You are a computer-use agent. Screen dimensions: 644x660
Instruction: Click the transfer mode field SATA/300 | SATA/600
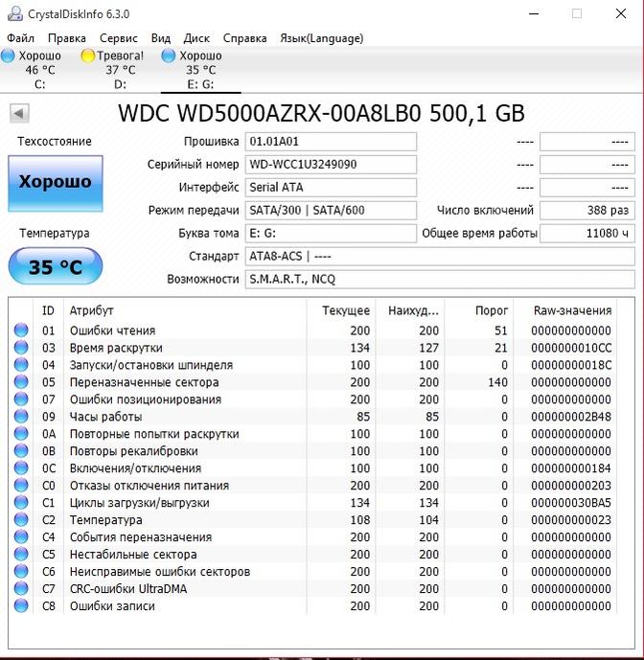pyautogui.click(x=331, y=210)
